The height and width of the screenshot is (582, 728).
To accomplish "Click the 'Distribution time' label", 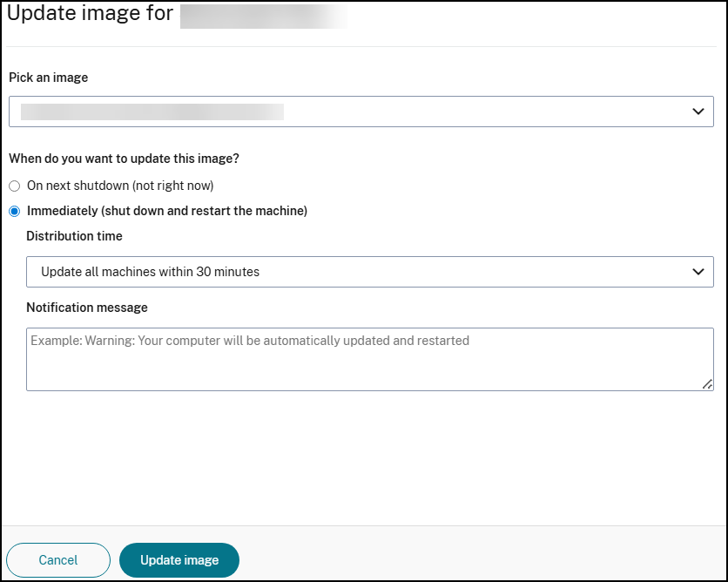I will coord(74,236).
